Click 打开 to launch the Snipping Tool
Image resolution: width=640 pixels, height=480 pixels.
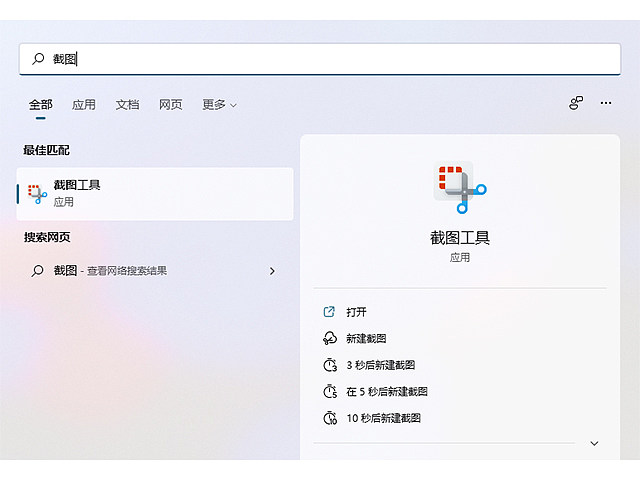tap(356, 312)
